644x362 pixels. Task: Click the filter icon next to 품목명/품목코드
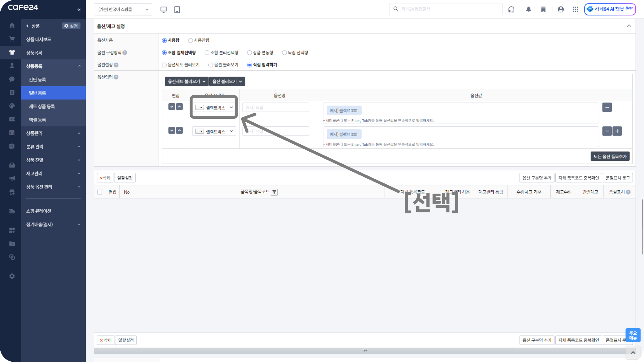click(274, 192)
